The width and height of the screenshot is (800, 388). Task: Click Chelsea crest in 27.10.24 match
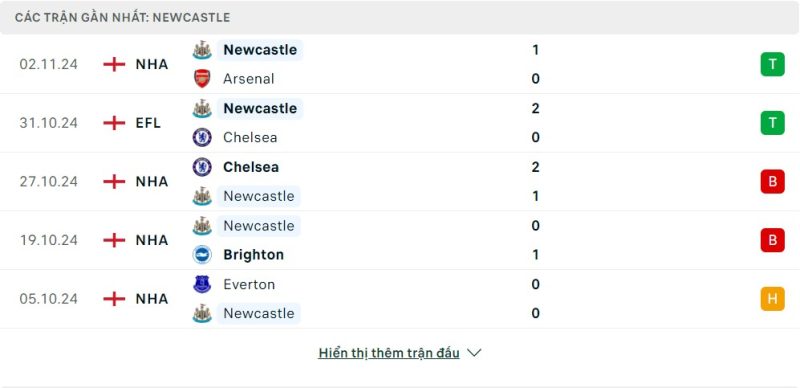(x=202, y=167)
